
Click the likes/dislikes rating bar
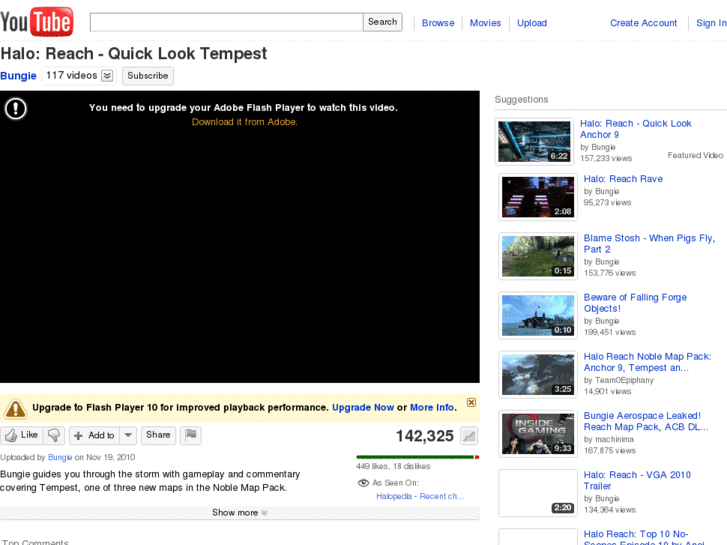(417, 457)
